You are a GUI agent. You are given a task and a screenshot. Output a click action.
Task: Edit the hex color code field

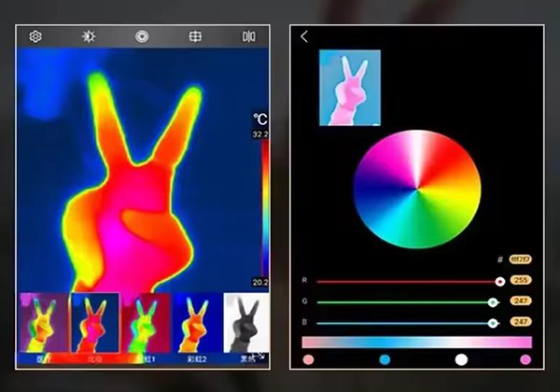point(521,259)
